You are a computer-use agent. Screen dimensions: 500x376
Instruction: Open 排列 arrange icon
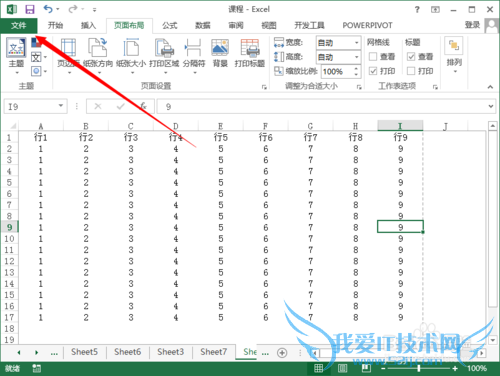tap(454, 45)
